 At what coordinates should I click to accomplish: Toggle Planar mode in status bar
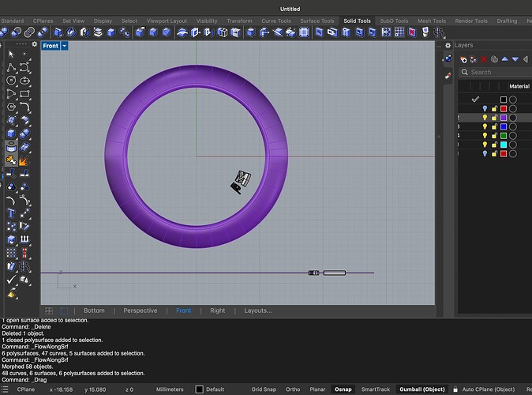tap(317, 389)
